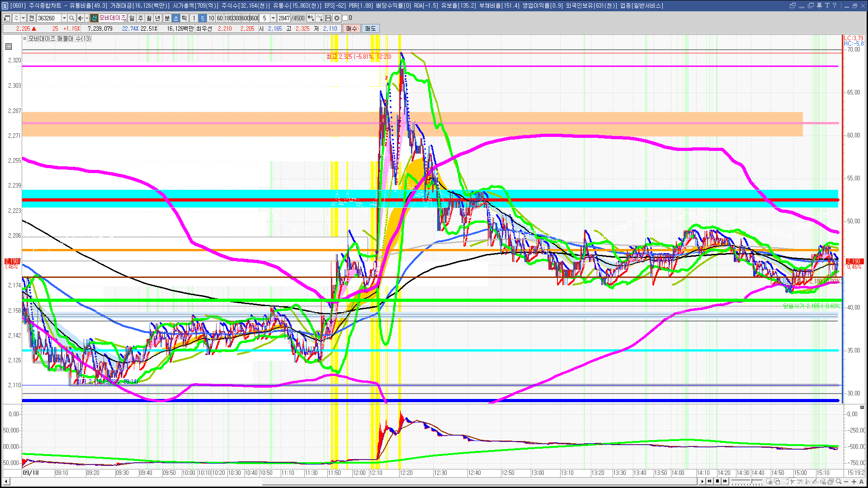Screen dimensions: 868x488
Task: Click the plus zoom-in icon
Action: (854, 482)
